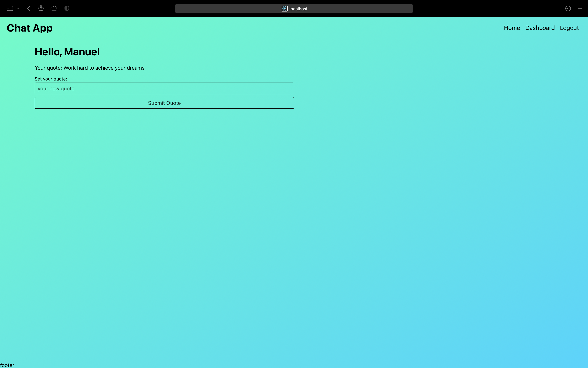
Task: Click the cloud icon in toolbar
Action: pyautogui.click(x=54, y=9)
